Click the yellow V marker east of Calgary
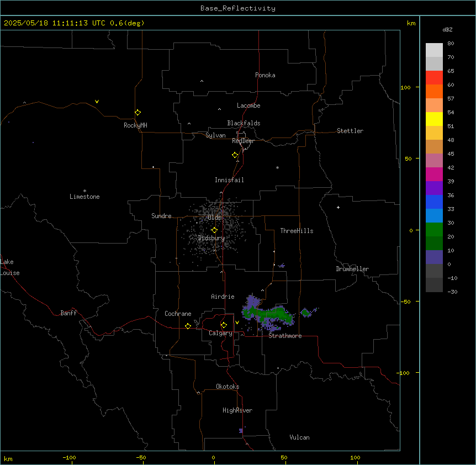This screenshot has width=476, height=465. point(237,323)
